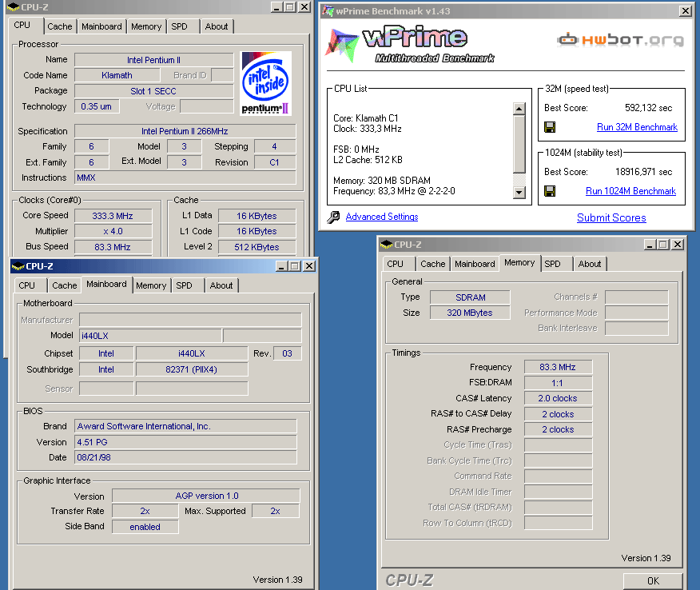The width and height of the screenshot is (700, 590).
Task: Click the CPU-Z chip icon in Mainboard window title
Action: point(18,266)
